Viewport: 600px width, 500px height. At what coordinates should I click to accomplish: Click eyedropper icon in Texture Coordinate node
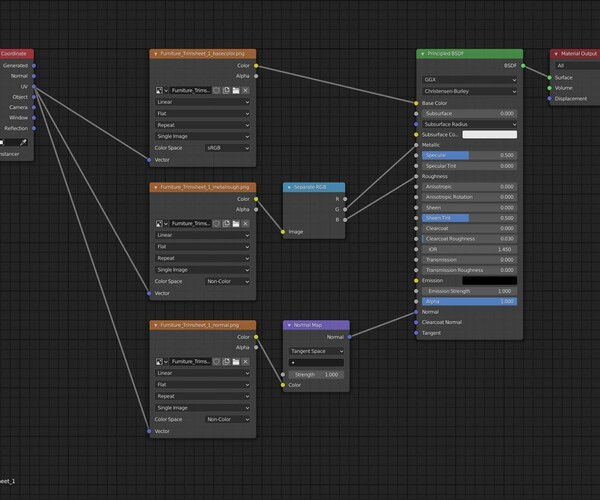coord(23,142)
